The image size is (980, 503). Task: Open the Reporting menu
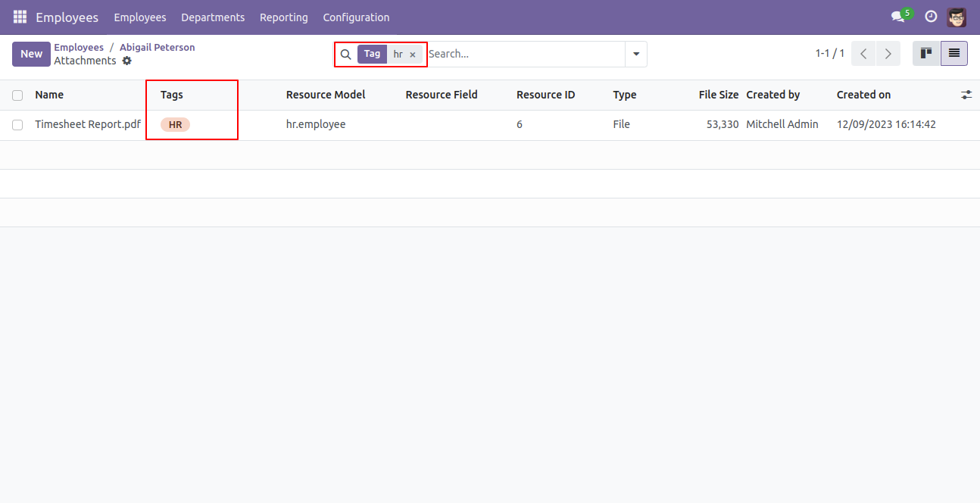(x=284, y=17)
